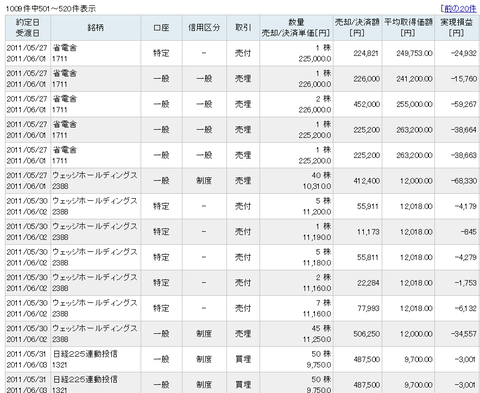The height and width of the screenshot is (393, 480).
Task: Click stock code 2388 in the -6,132 row
Action: click(60, 314)
